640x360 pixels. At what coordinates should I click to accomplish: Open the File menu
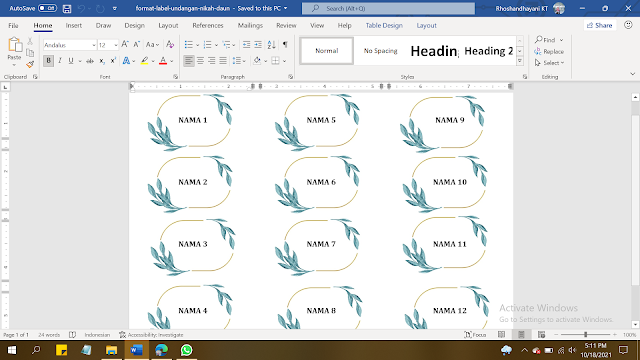(13, 25)
